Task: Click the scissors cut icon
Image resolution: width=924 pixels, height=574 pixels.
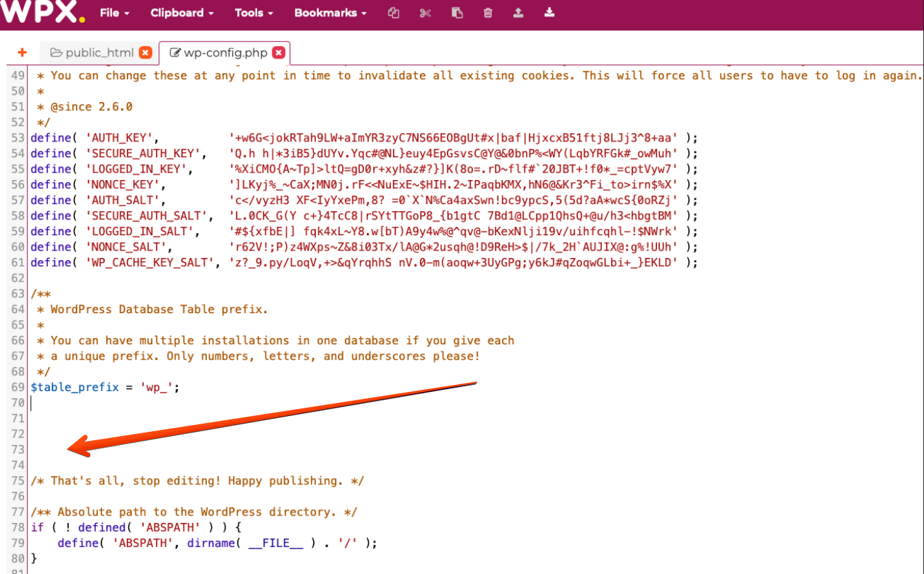Action: point(425,12)
